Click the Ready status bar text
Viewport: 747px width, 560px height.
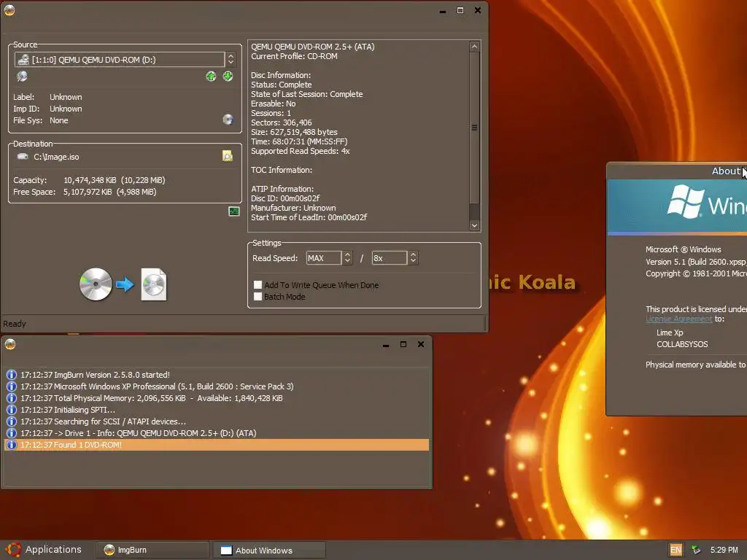click(x=15, y=324)
